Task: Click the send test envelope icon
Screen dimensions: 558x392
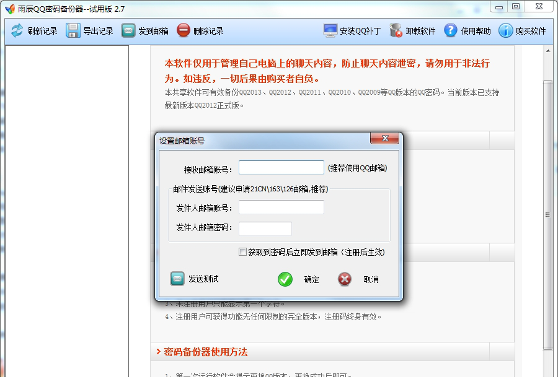Action: pos(177,279)
